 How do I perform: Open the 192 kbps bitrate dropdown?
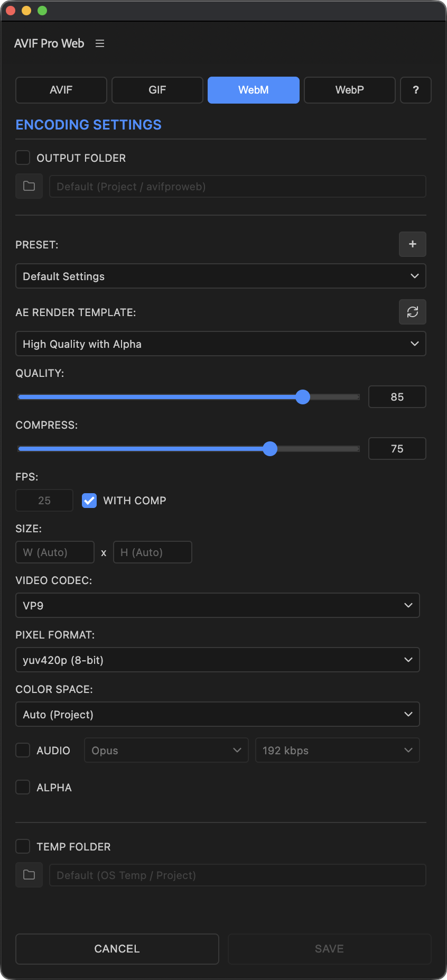click(338, 750)
